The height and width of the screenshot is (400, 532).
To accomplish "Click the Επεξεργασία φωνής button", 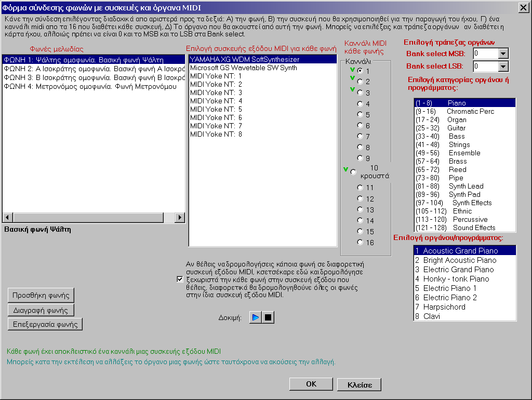I will tap(45, 324).
